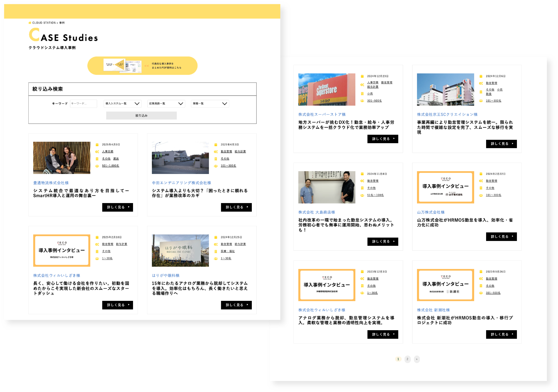Click the キーワード search input field
The width and height of the screenshot is (558, 392).
click(x=83, y=104)
